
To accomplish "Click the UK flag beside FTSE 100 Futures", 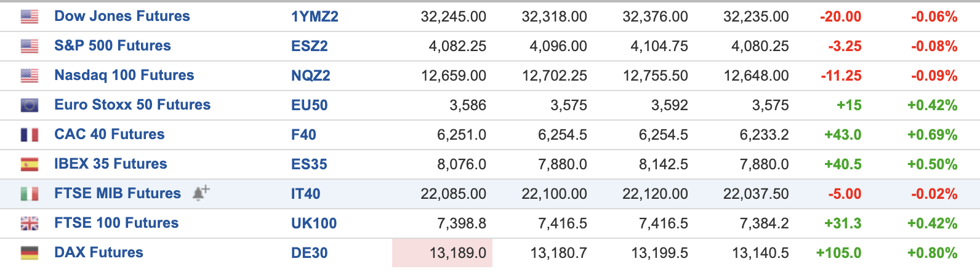I will click(x=30, y=223).
